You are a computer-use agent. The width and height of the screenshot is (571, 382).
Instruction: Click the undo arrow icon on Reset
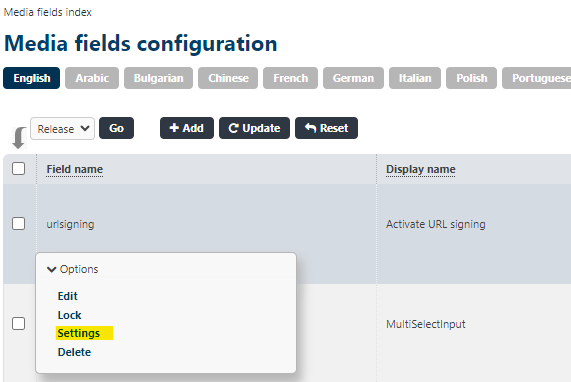pyautogui.click(x=310, y=128)
